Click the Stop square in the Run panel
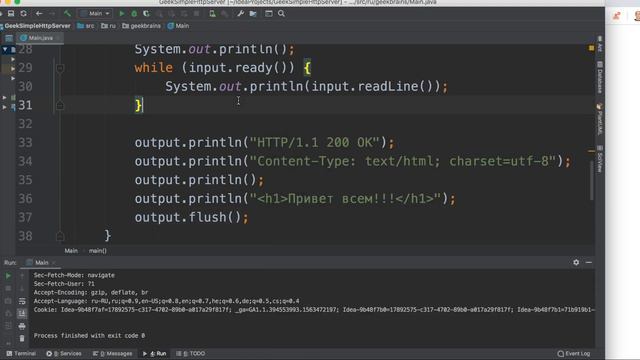 coord(8,288)
